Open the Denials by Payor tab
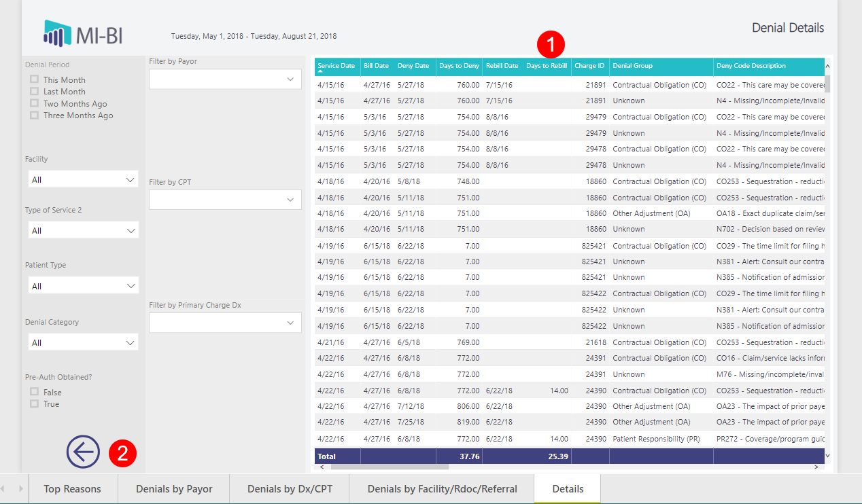 (x=174, y=488)
